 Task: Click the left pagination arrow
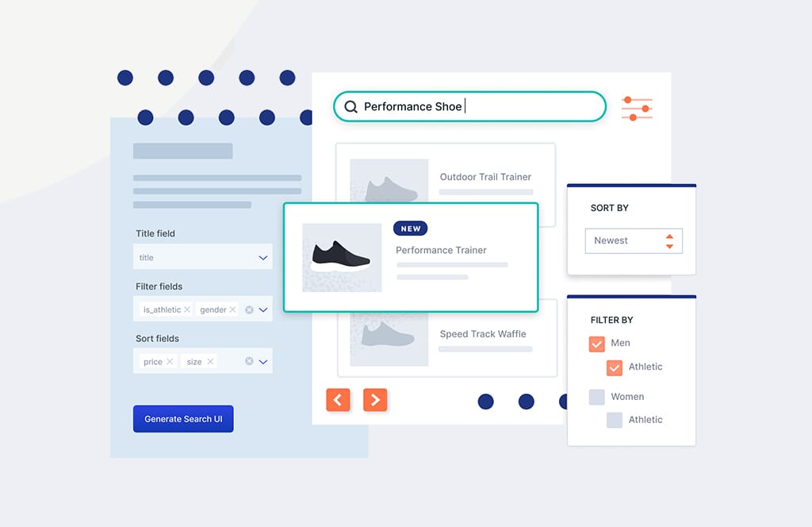click(x=338, y=400)
